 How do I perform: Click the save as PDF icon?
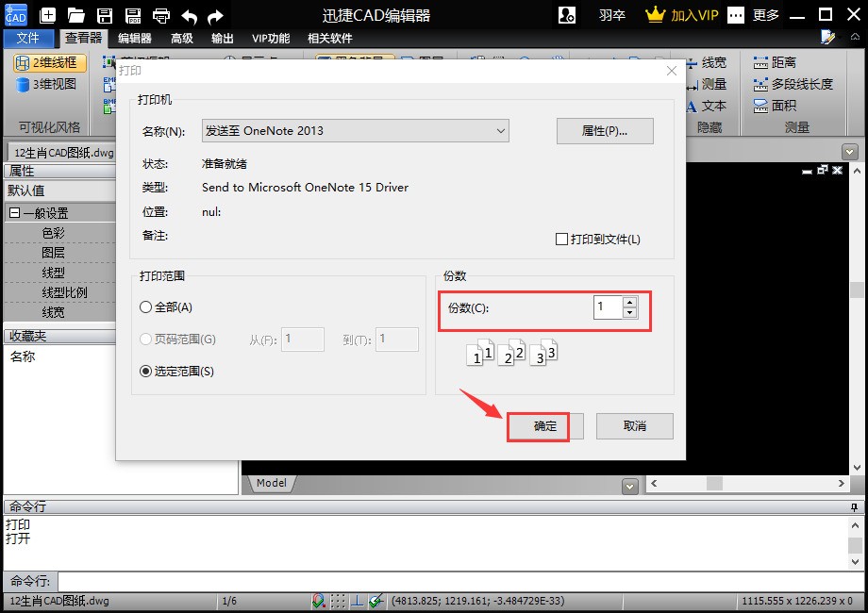[133, 15]
